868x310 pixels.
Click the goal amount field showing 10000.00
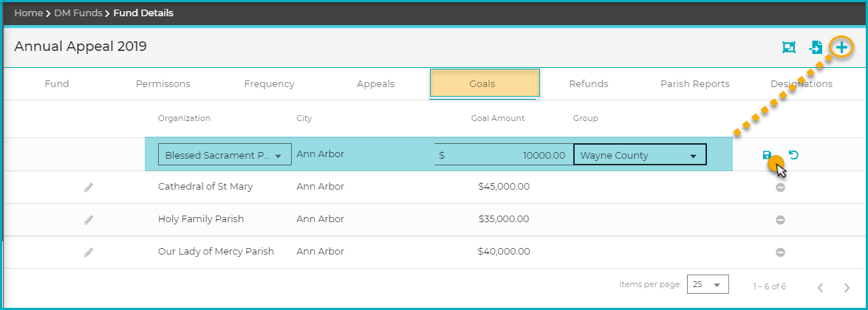click(x=502, y=155)
